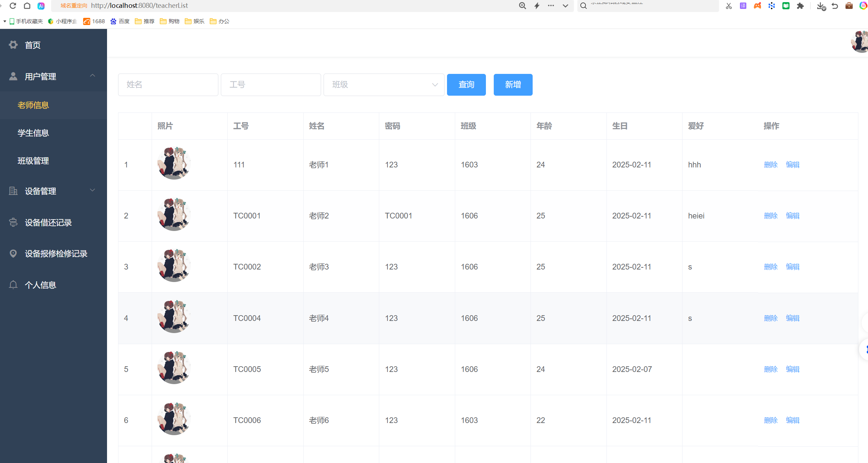
Task: Open the browser extensions puzzle icon
Action: pos(800,6)
